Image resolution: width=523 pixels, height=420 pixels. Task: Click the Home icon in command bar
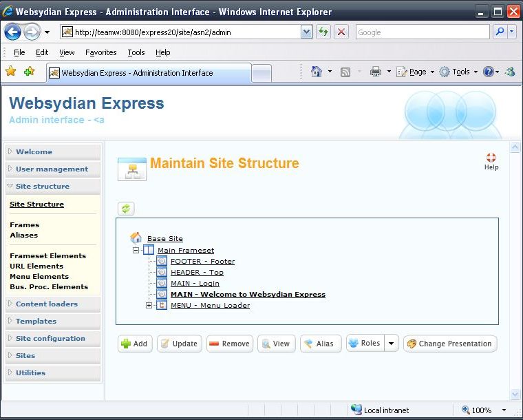316,72
